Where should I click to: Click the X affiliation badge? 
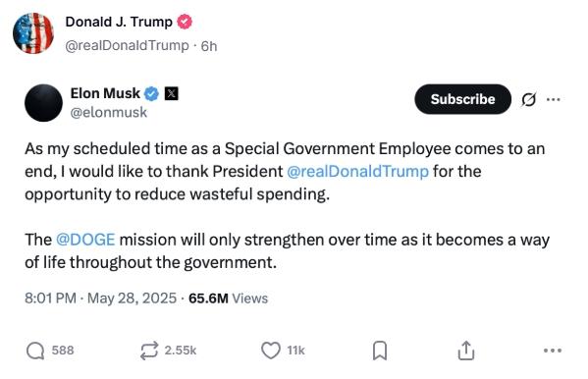point(172,93)
